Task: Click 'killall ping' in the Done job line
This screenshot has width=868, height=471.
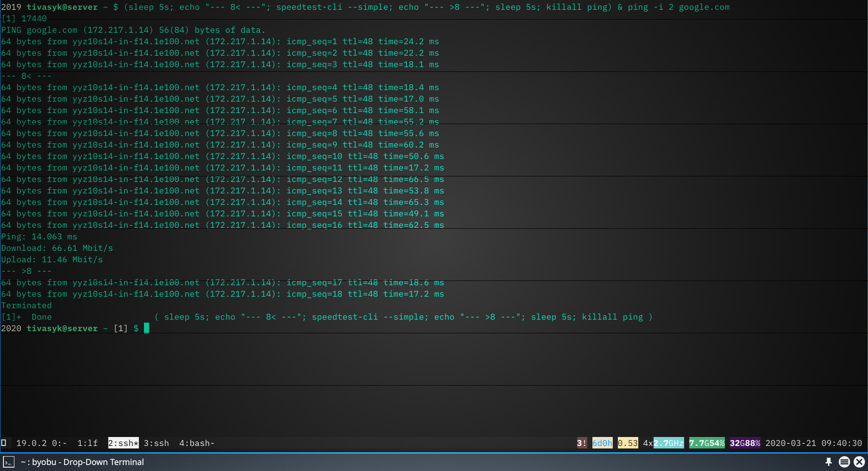Action: [612, 317]
